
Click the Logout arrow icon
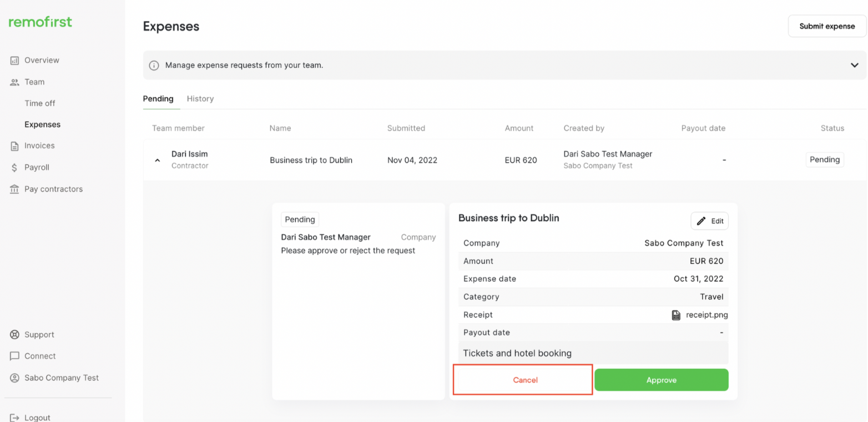click(x=15, y=418)
